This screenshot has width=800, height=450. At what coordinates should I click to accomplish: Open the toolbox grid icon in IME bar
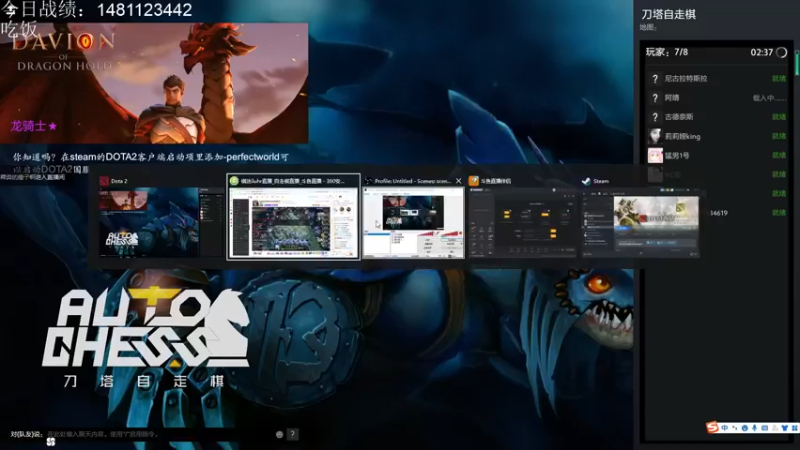point(795,428)
